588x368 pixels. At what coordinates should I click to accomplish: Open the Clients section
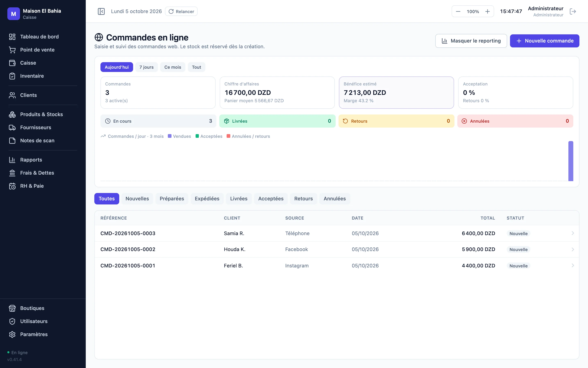[28, 95]
